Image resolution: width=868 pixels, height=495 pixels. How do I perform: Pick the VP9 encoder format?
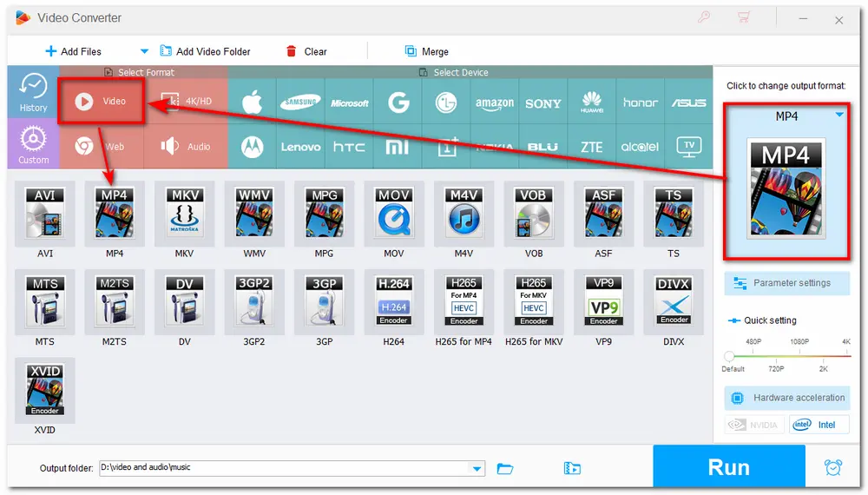click(603, 301)
